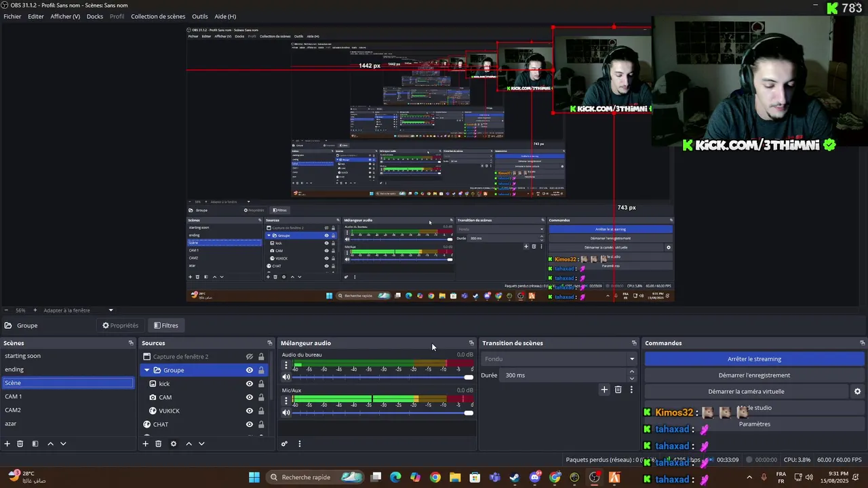The image size is (868, 488).
Task: Remove selected source with trash icon
Action: click(x=158, y=443)
